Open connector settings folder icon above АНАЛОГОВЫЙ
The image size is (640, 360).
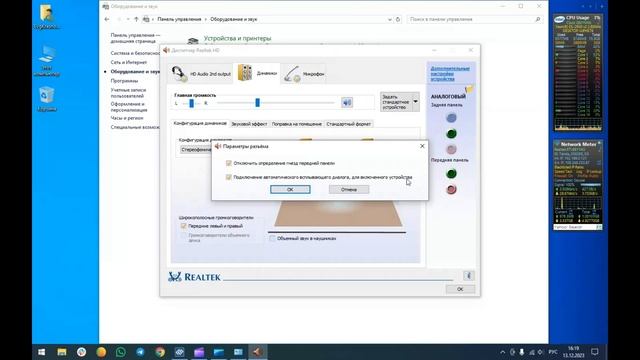pyautogui.click(x=469, y=89)
